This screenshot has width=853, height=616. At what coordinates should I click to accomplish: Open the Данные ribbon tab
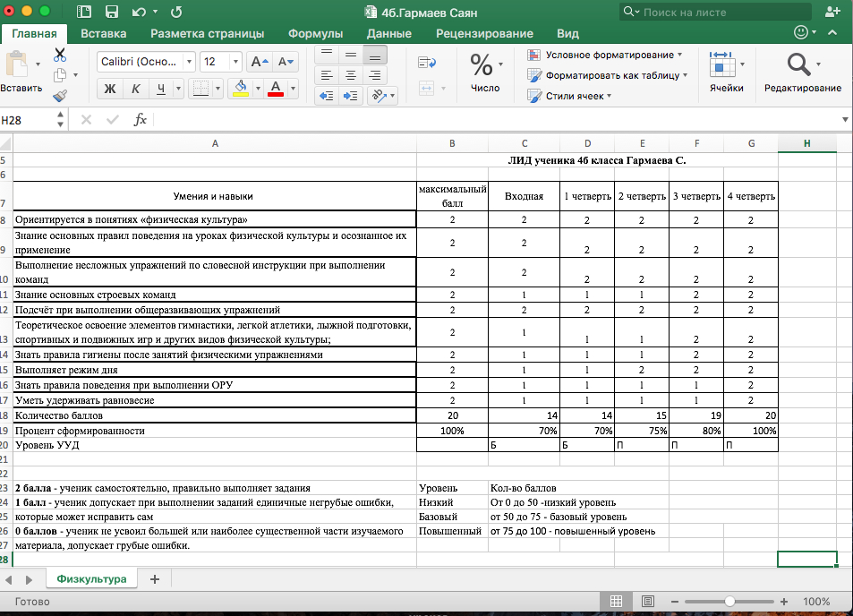[389, 33]
